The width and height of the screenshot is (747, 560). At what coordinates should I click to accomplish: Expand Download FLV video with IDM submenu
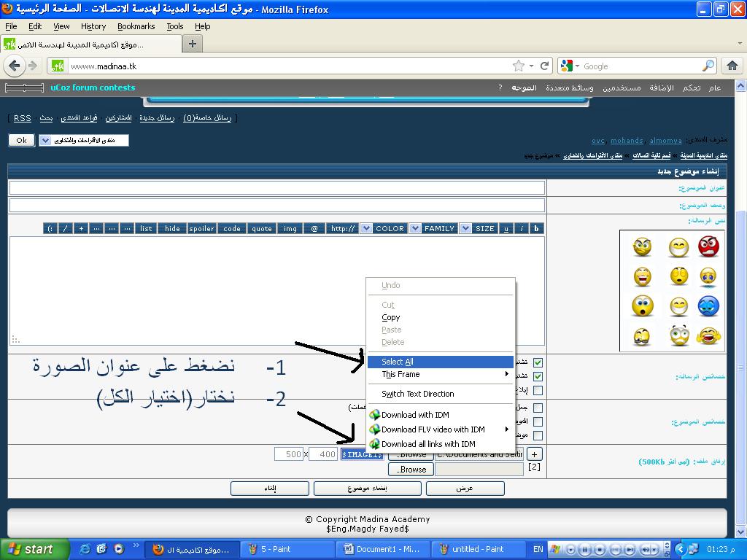pyautogui.click(x=440, y=429)
